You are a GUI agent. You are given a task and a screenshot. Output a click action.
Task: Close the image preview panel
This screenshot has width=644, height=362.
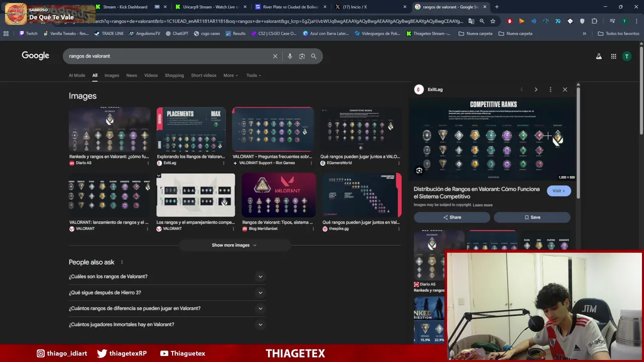coord(565,89)
